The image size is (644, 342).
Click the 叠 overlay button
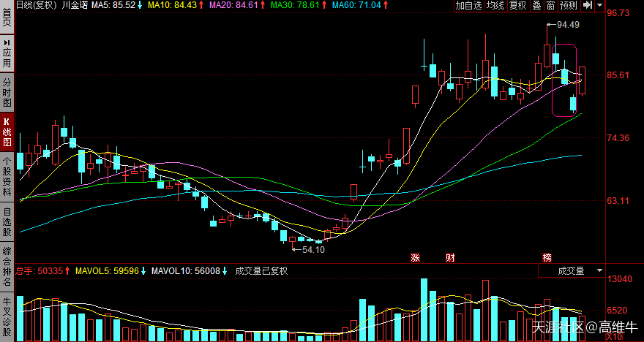[x=536, y=5]
